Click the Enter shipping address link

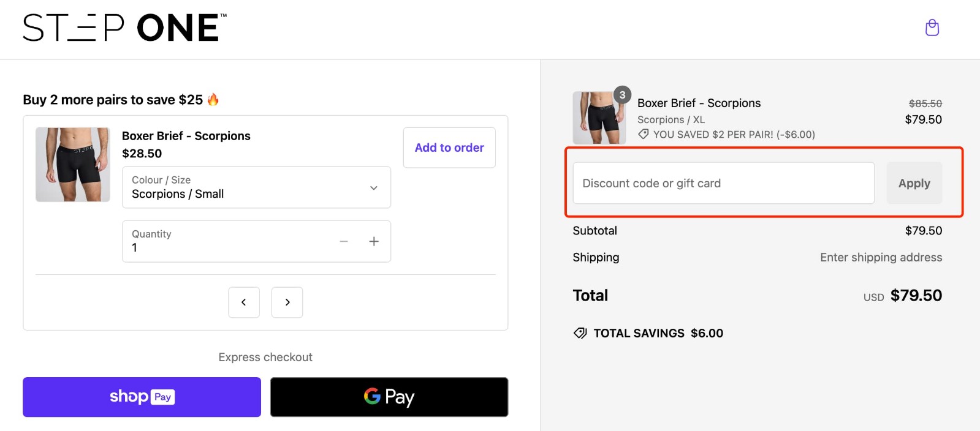point(881,257)
